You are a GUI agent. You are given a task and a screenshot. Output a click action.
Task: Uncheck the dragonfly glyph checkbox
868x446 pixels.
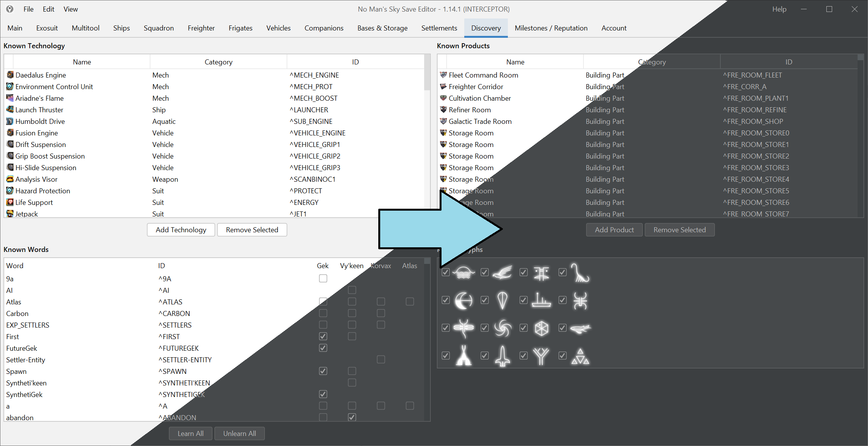[446, 328]
